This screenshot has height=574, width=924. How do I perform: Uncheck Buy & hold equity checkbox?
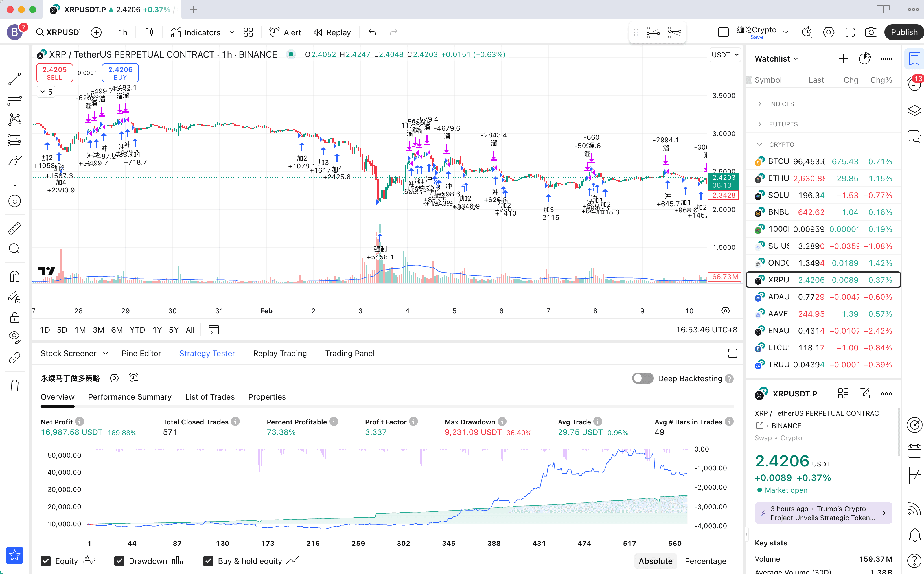tap(208, 561)
